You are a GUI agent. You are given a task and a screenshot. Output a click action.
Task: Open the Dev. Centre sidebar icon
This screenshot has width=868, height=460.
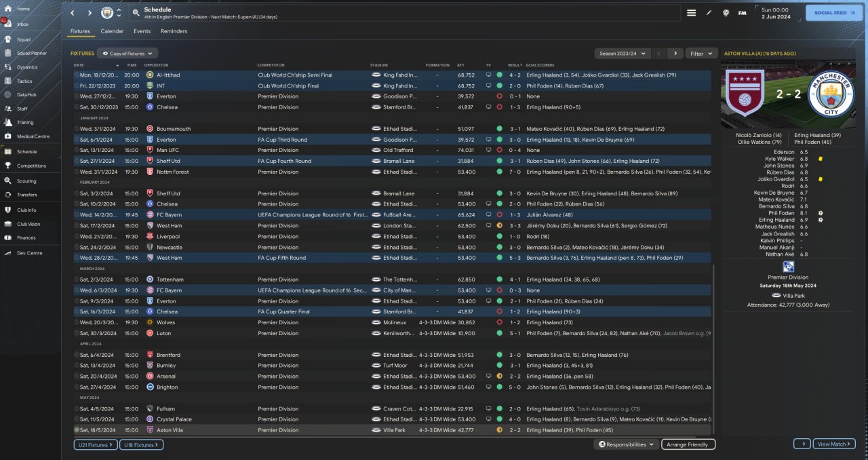click(7, 252)
